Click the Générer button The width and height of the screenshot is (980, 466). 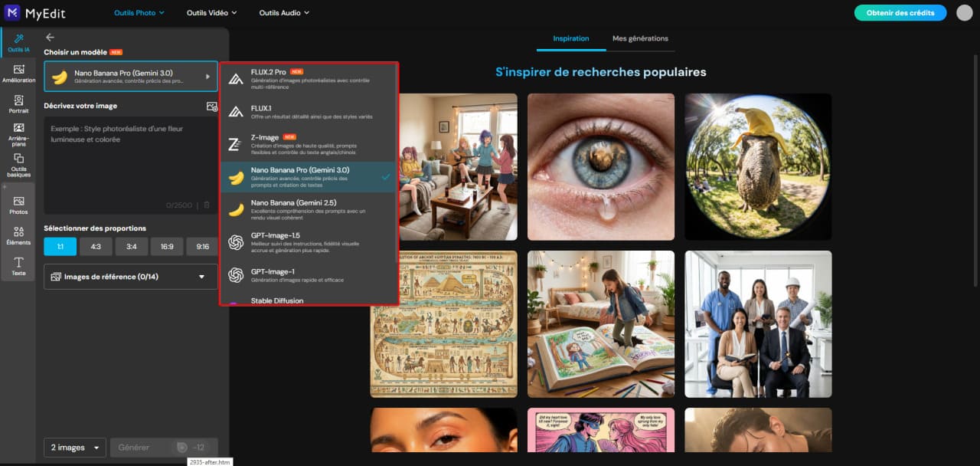click(164, 447)
